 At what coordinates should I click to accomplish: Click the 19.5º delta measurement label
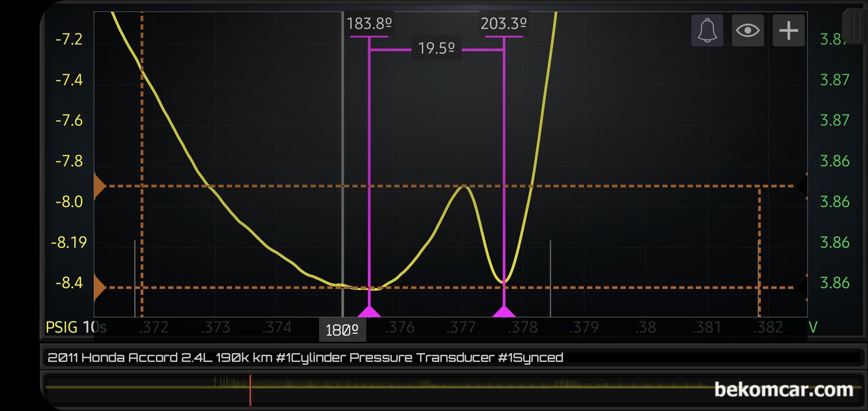436,48
